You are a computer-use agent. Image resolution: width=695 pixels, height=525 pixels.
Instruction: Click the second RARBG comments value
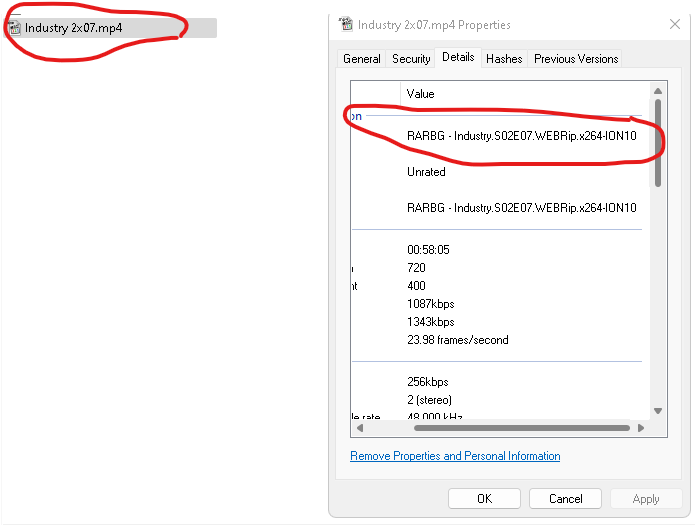[x=522, y=208]
